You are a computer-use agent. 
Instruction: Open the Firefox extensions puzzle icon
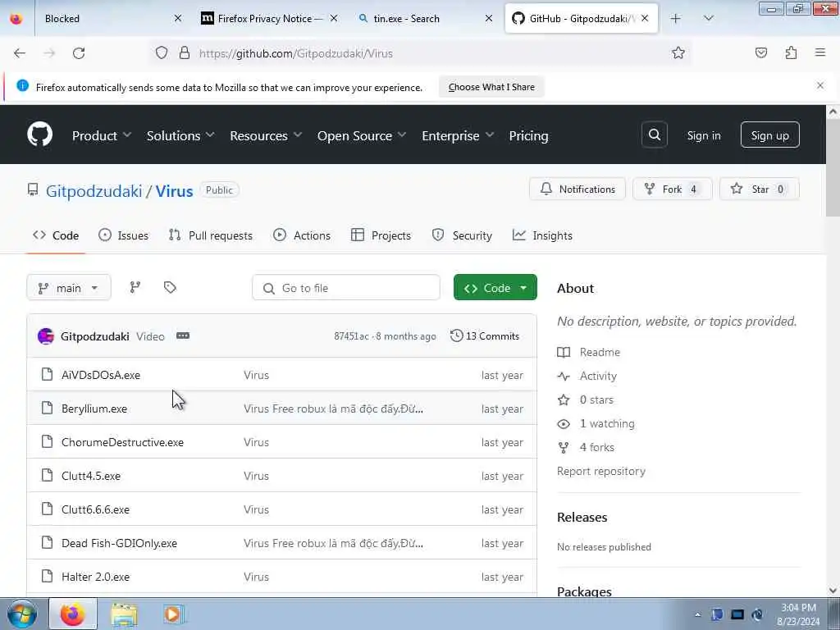(791, 52)
